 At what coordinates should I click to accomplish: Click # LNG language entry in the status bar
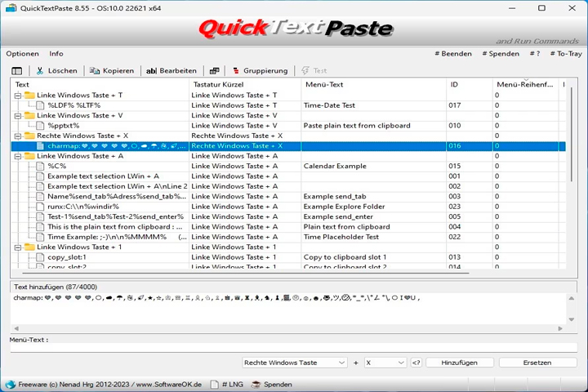coord(227,385)
